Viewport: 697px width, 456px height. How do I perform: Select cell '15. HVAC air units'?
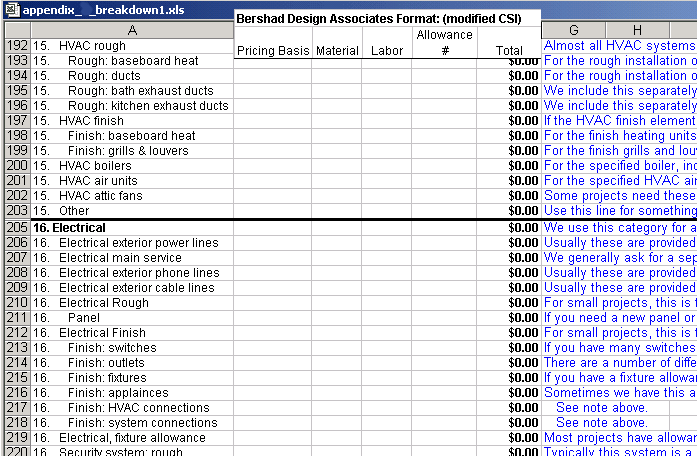click(x=132, y=180)
